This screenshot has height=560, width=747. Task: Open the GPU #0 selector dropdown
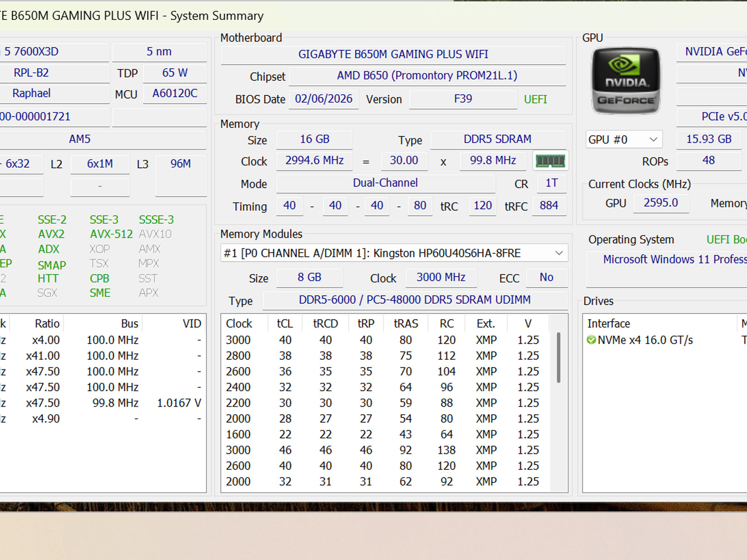pos(624,139)
